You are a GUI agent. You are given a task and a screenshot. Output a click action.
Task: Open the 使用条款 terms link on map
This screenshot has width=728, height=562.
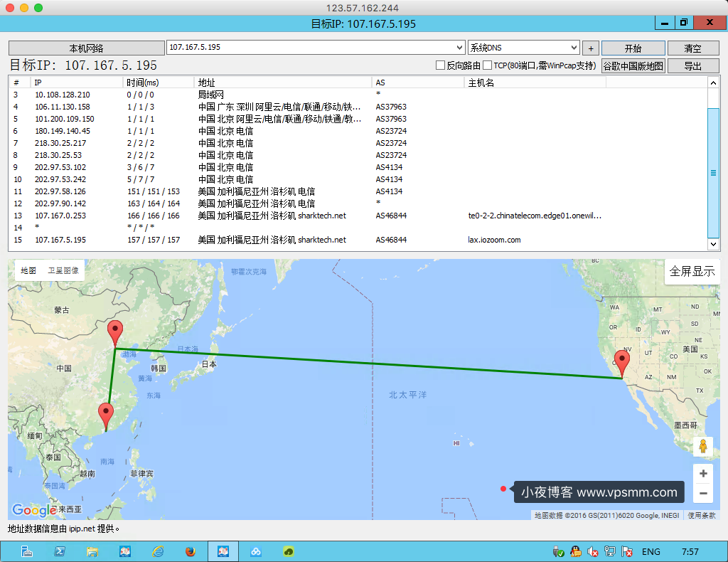coord(702,515)
